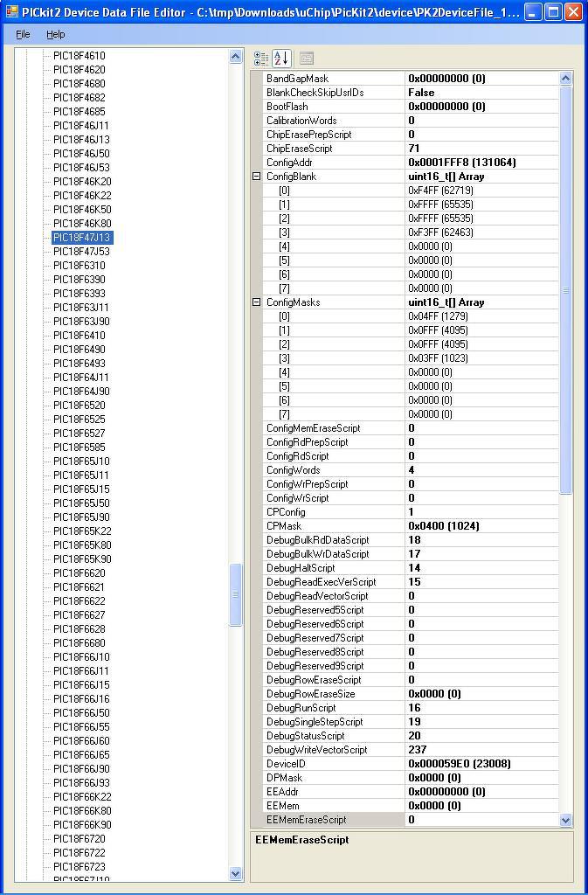Edit ConfigMasks [3] value 0x03FF

click(482, 358)
